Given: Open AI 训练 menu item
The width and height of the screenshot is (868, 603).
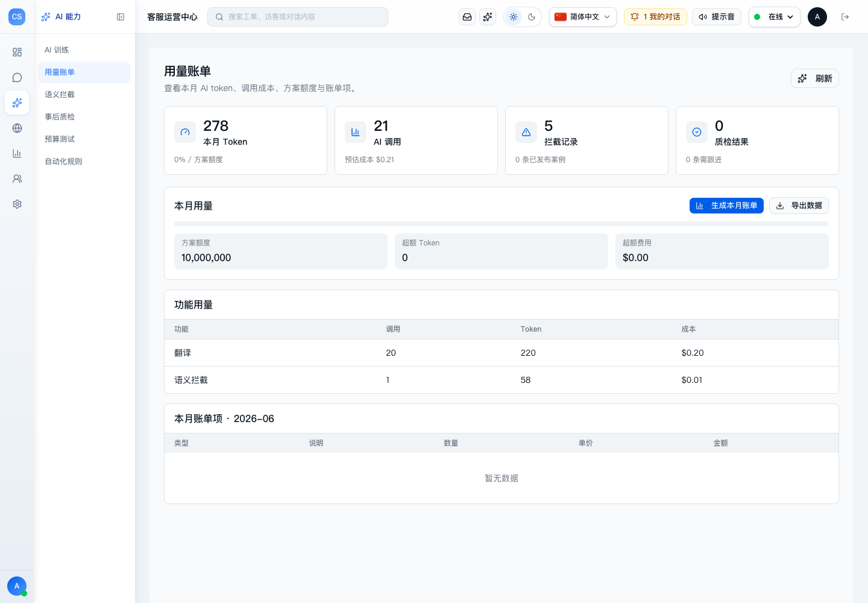Looking at the screenshot, I should tap(84, 50).
